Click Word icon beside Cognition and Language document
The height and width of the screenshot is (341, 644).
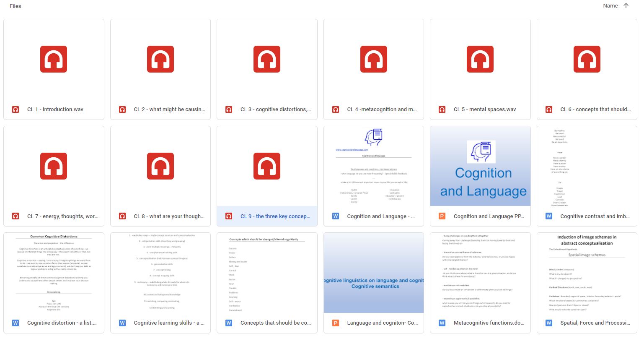coord(336,216)
